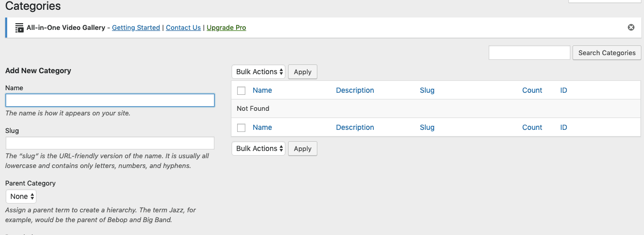Screen dimensions: 644x235
Task: Click the Upgrade Pro link
Action: (226, 28)
